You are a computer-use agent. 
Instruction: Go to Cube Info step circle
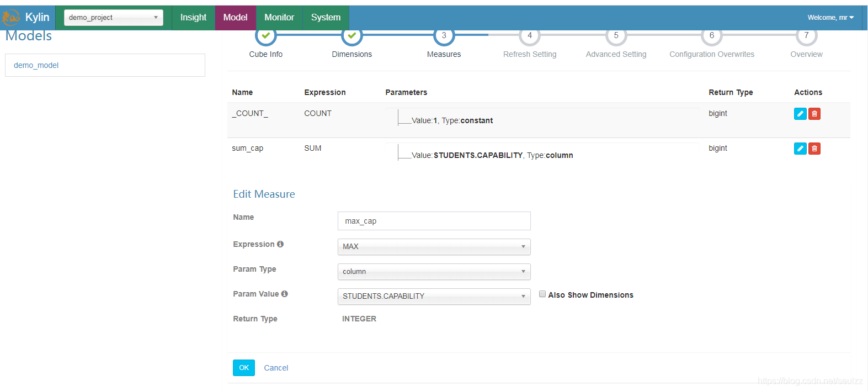(266, 35)
